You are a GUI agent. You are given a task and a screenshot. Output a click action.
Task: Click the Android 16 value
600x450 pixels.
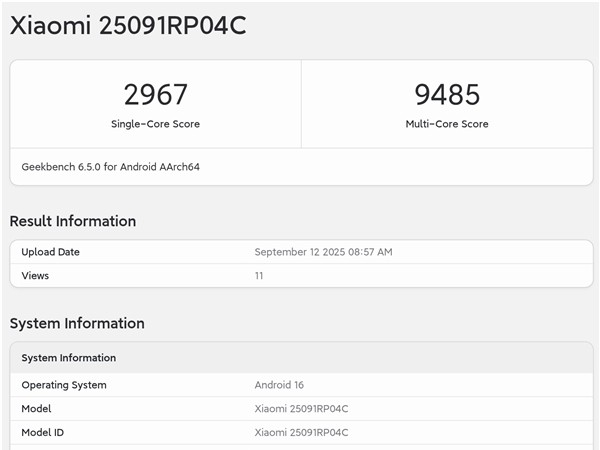pos(279,385)
